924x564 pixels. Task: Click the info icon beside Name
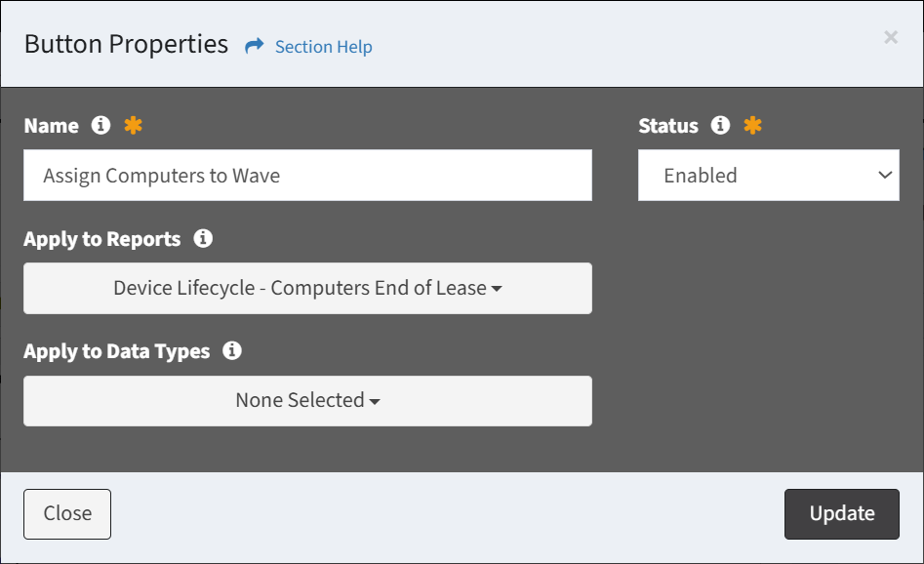100,125
